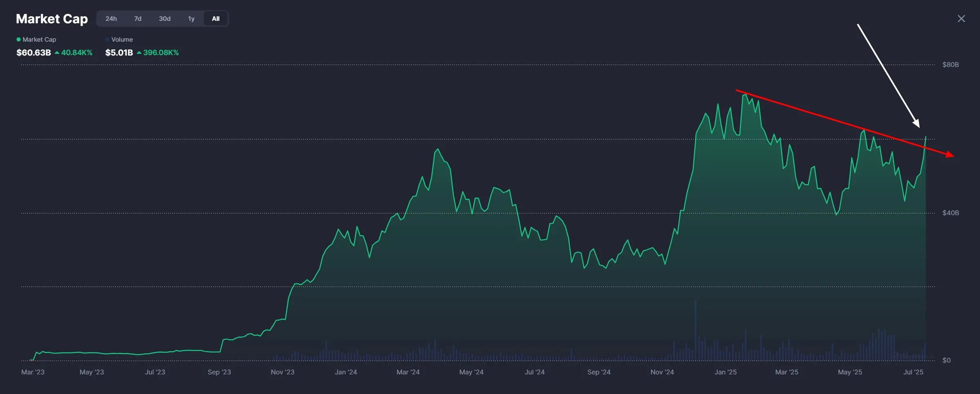Click the Jan '25 date label

pyautogui.click(x=726, y=372)
